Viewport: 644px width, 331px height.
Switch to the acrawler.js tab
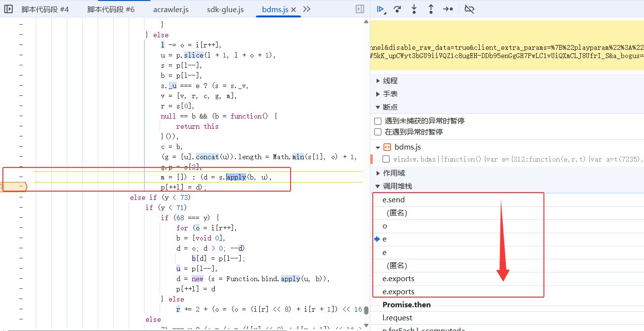[x=171, y=9]
